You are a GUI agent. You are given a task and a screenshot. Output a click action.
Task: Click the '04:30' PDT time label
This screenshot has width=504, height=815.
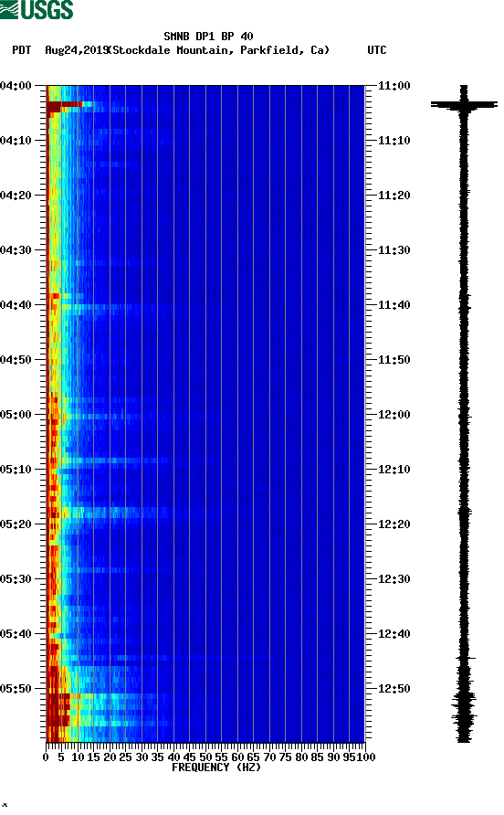coord(16,250)
